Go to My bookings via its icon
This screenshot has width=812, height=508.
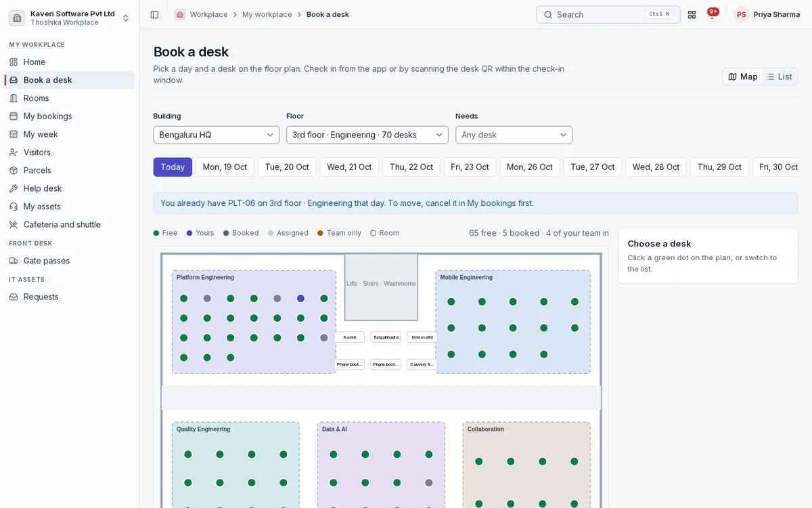[14, 117]
